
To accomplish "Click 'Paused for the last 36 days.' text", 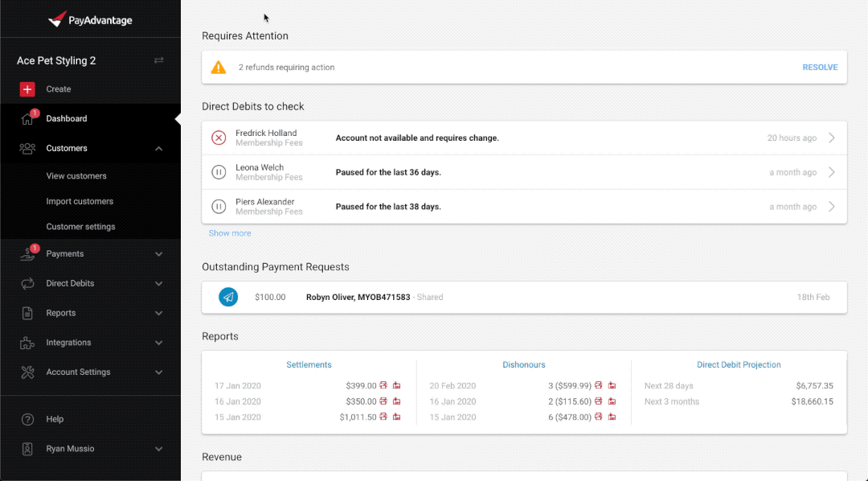I will coord(388,172).
